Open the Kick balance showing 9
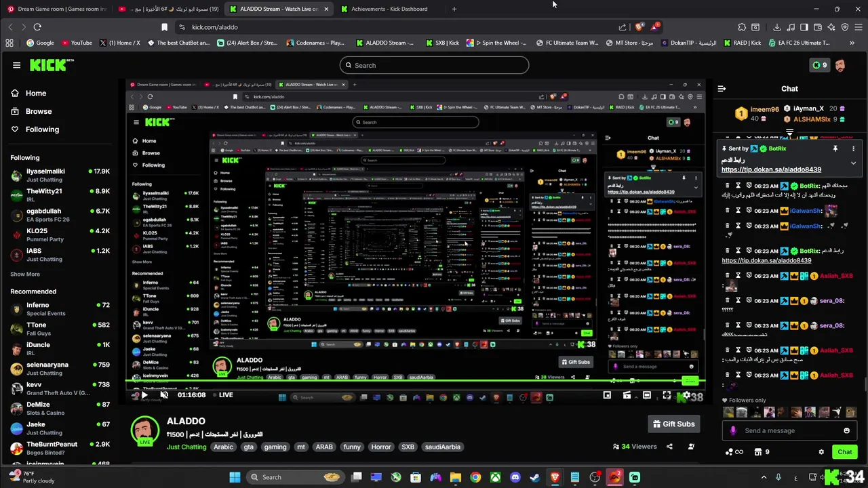868x488 pixels. click(x=820, y=65)
